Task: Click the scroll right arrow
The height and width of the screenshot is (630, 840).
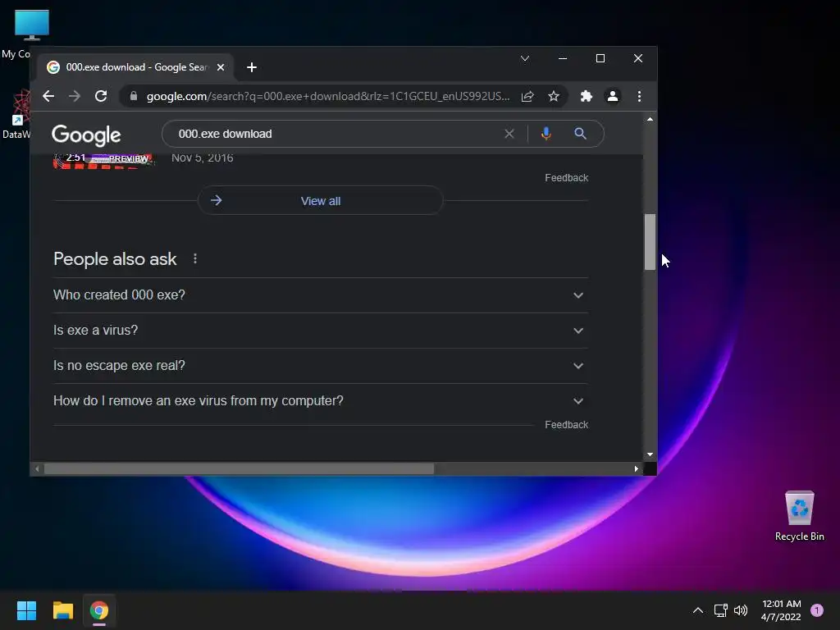Action: (x=636, y=469)
